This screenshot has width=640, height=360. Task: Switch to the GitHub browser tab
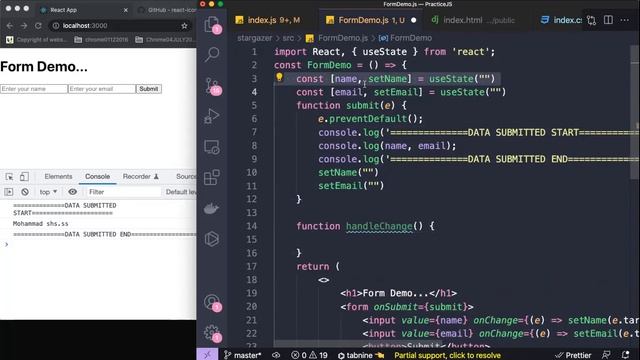(167, 10)
